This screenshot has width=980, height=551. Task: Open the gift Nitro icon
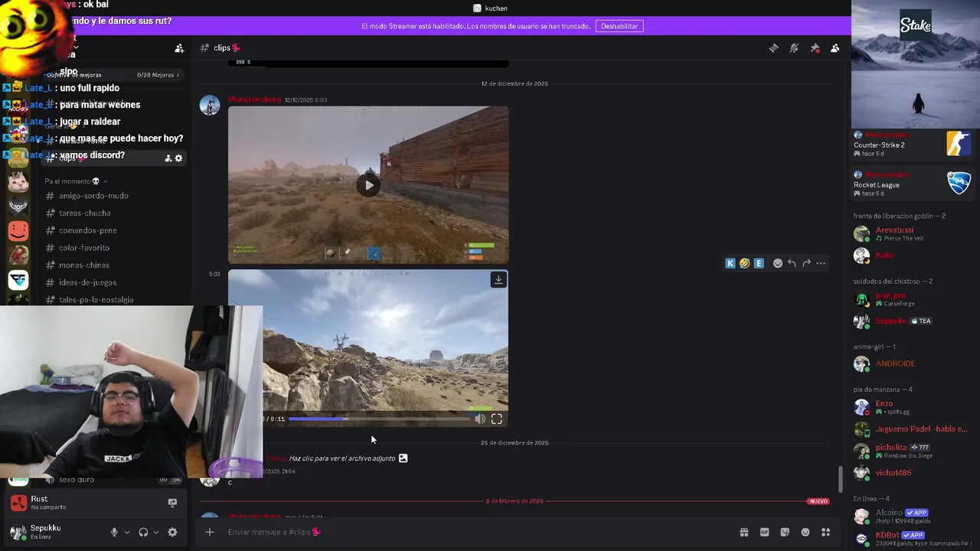(x=743, y=532)
